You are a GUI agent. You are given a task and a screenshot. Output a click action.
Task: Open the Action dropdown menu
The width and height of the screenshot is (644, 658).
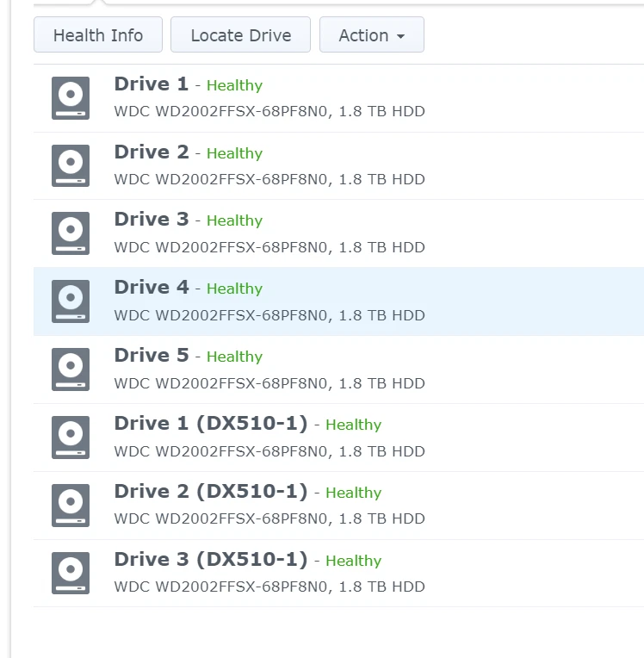[371, 35]
